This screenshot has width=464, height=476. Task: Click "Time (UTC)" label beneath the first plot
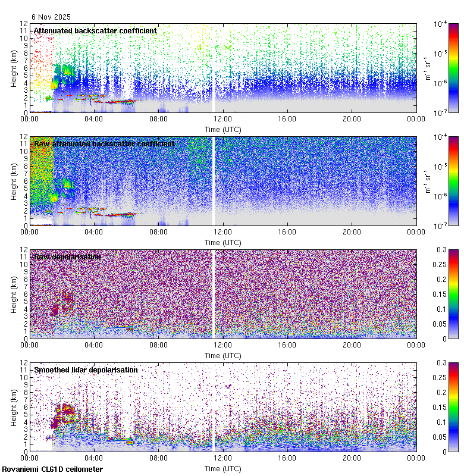pos(222,129)
